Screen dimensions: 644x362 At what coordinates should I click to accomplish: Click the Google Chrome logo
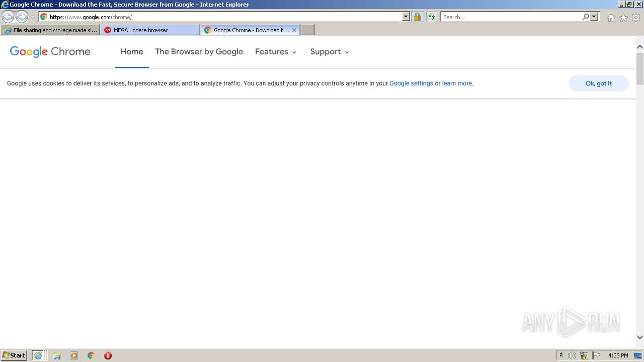click(x=50, y=52)
